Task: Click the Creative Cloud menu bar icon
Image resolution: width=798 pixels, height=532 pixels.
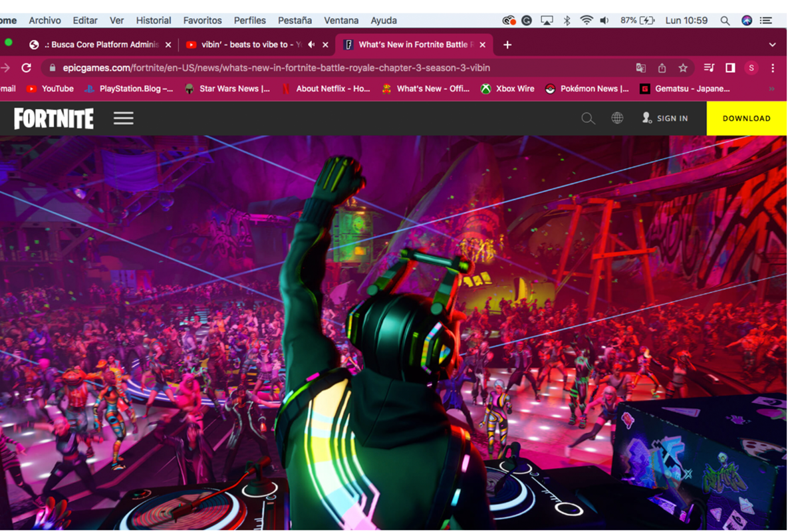Action: click(509, 21)
